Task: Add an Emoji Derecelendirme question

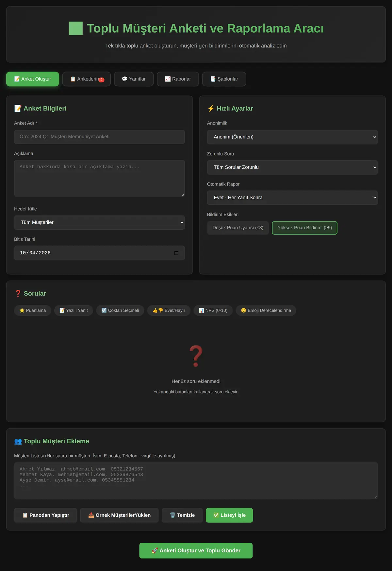Action: coord(266,310)
